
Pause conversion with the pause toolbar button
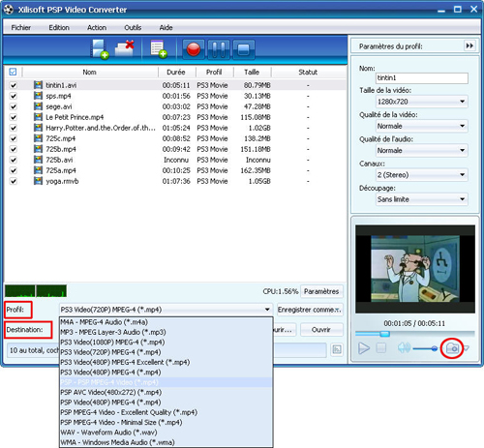point(219,49)
